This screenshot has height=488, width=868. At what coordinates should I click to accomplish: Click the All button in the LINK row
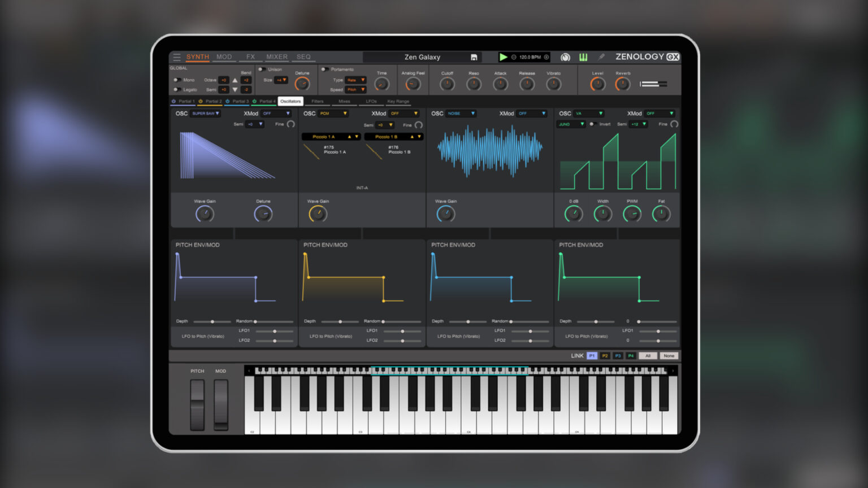[648, 356]
